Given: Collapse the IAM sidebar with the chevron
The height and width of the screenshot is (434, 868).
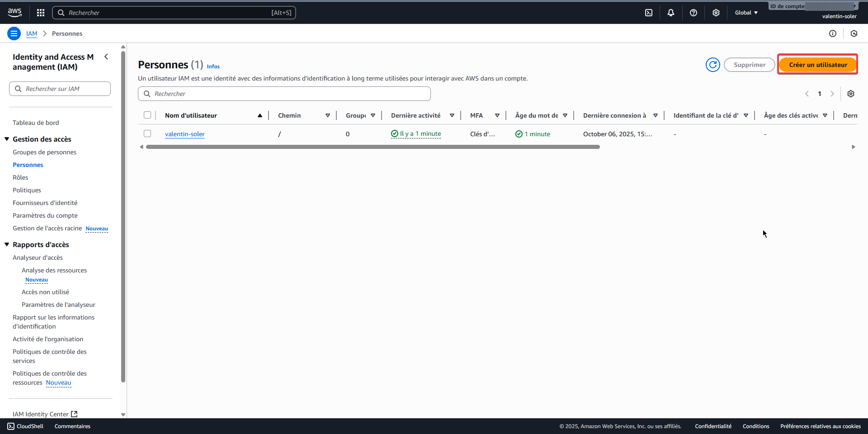Looking at the screenshot, I should tap(106, 57).
